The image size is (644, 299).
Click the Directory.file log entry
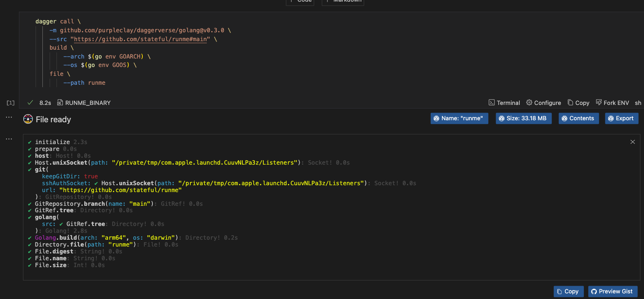pyautogui.click(x=103, y=245)
